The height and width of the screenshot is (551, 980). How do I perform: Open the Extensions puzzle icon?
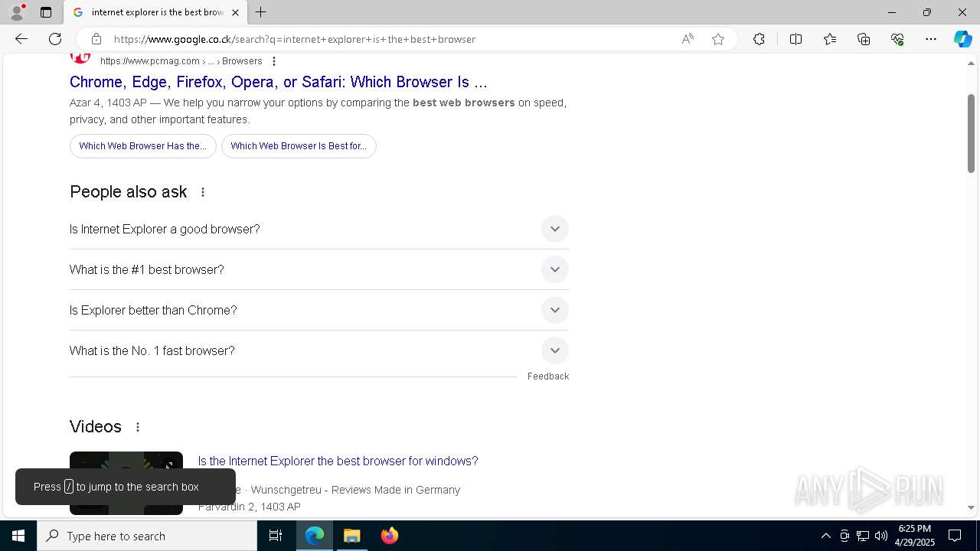759,39
